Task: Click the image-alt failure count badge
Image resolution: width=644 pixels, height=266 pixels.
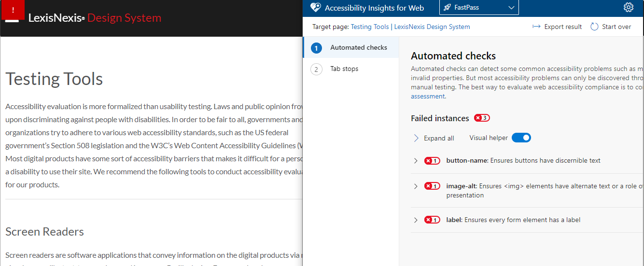Action: tap(432, 186)
